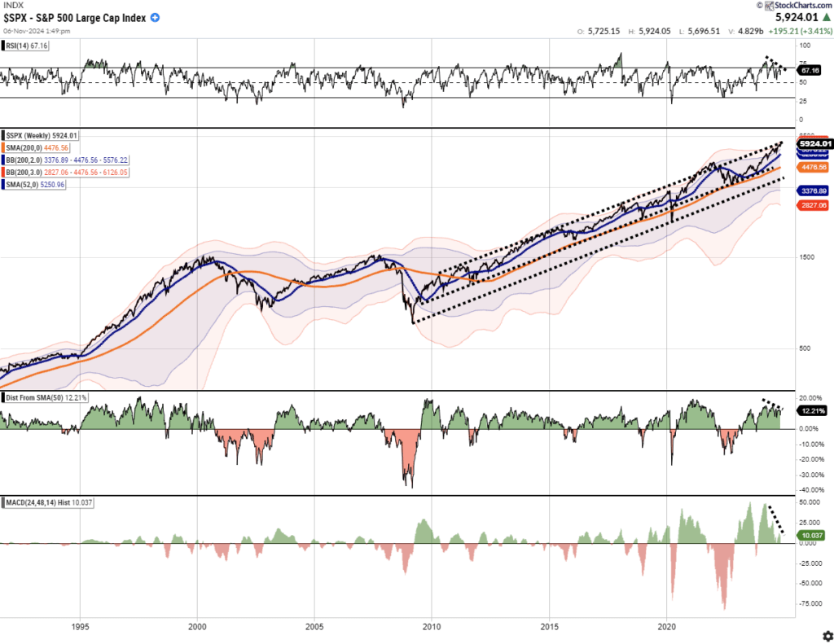
Task: Click the INDX exchange label
Action: click(13, 5)
